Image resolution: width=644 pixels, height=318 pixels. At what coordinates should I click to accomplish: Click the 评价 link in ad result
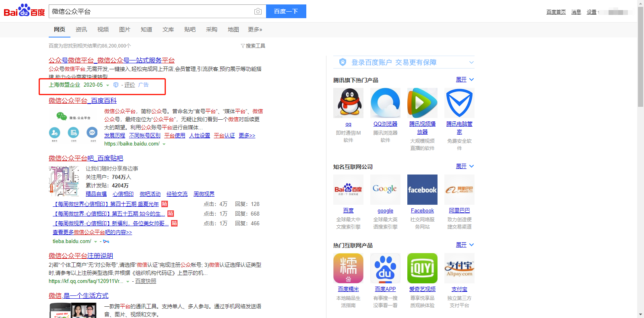(130, 85)
